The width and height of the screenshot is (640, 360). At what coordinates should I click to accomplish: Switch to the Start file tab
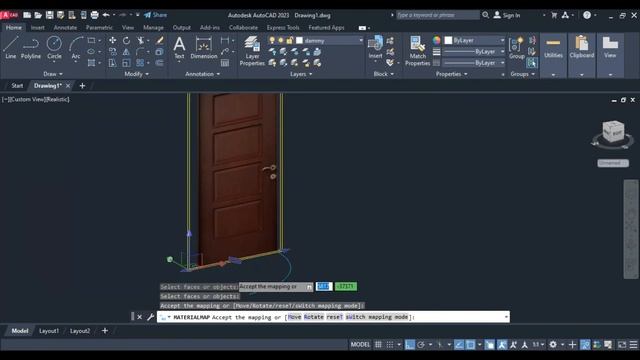pyautogui.click(x=17, y=86)
